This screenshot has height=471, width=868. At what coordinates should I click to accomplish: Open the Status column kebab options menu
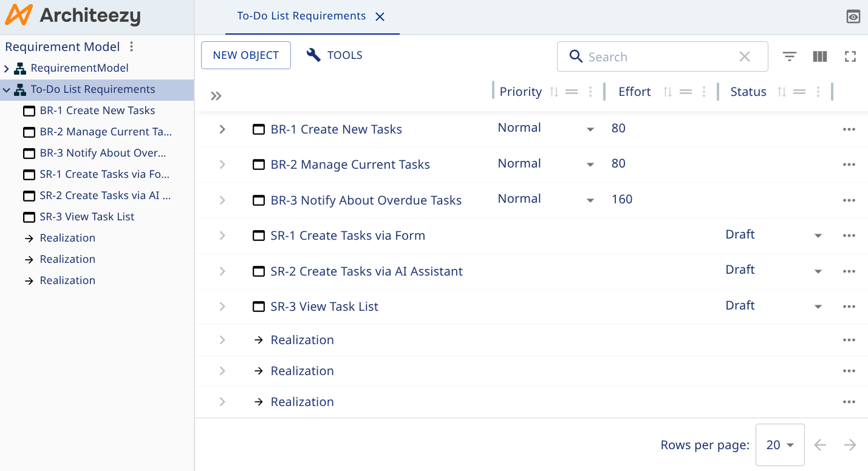(818, 92)
